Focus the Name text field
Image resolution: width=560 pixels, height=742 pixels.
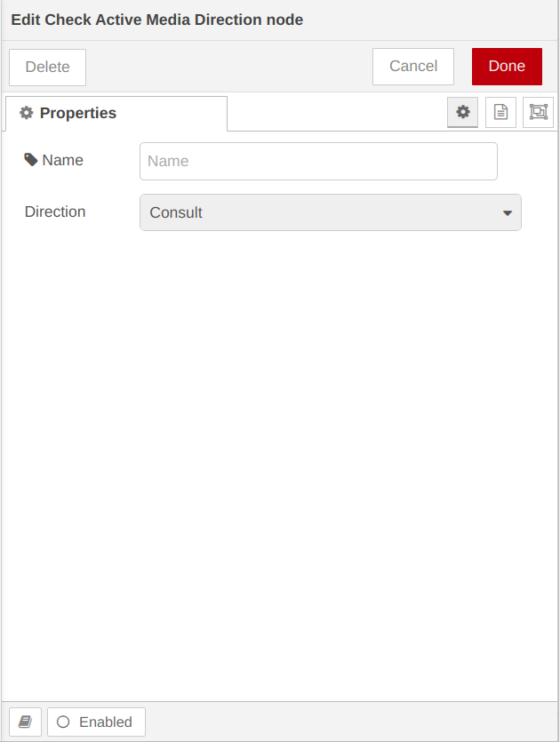tap(318, 161)
